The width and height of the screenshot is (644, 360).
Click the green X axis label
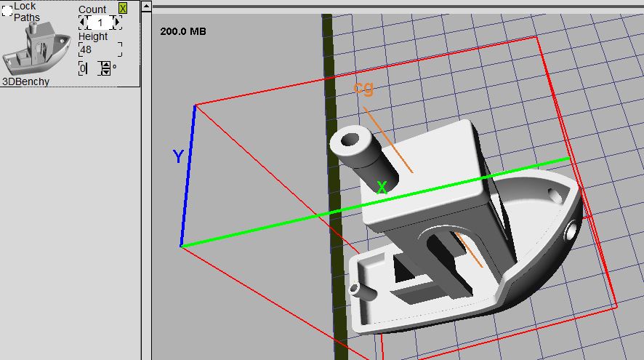[382, 188]
